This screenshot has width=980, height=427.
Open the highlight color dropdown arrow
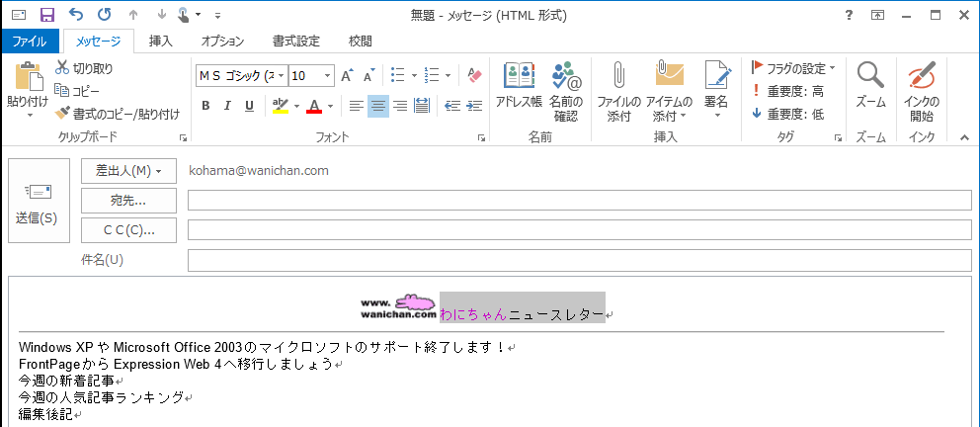coord(297,106)
